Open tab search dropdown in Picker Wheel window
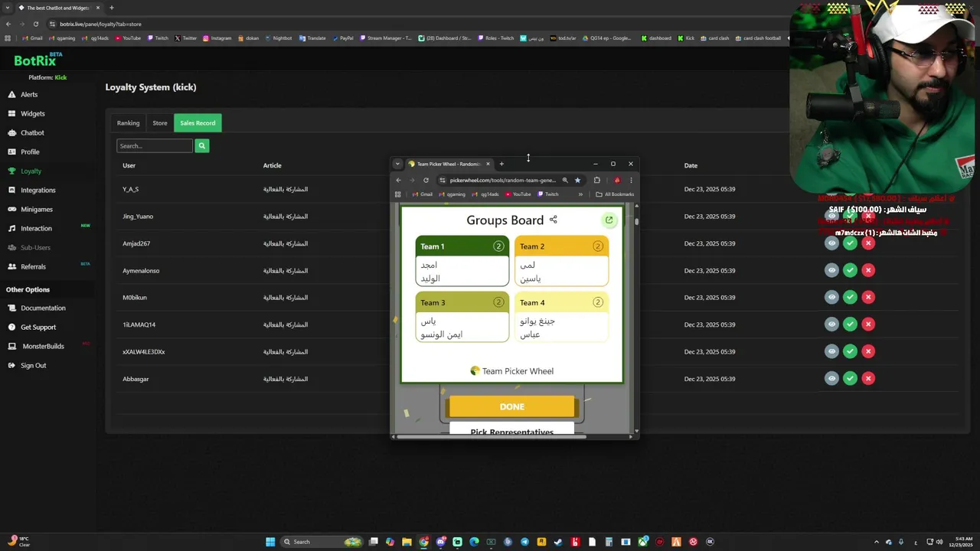The height and width of the screenshot is (551, 980). point(397,164)
